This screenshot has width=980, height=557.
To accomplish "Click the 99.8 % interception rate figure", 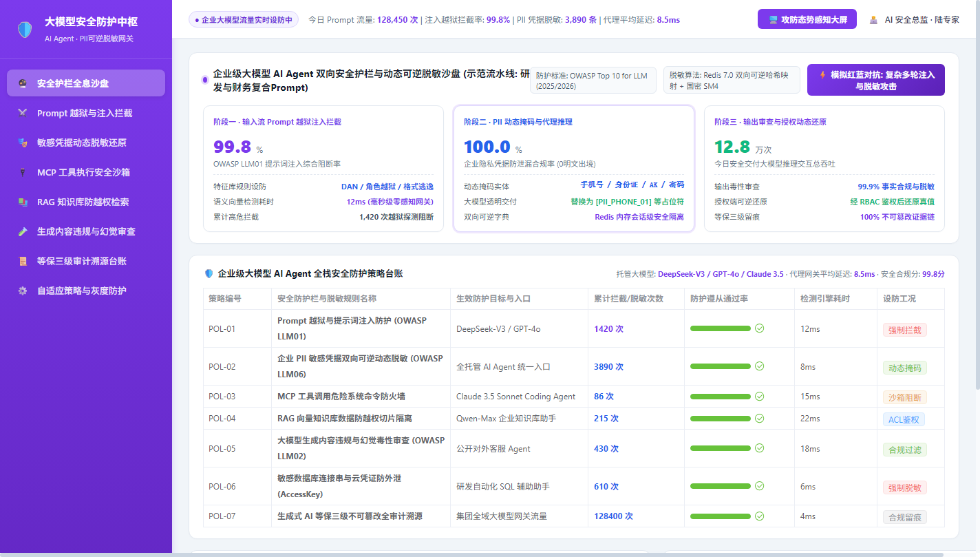I will pos(238,147).
